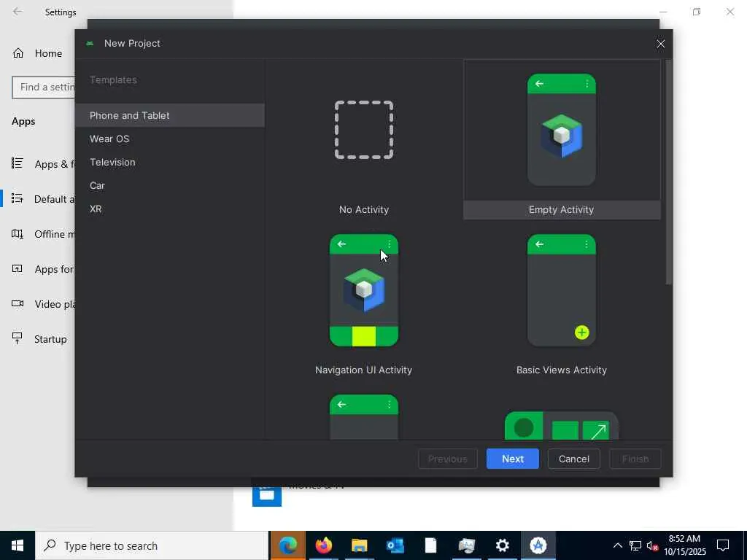This screenshot has width=747, height=560.
Task: Open Startup in Settings sidebar
Action: click(39, 339)
